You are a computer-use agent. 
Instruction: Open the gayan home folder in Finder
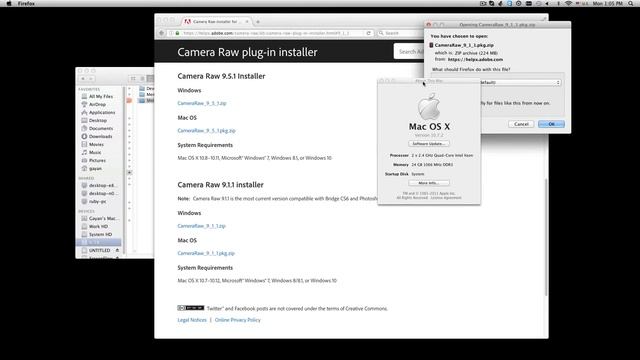pyautogui.click(x=95, y=169)
